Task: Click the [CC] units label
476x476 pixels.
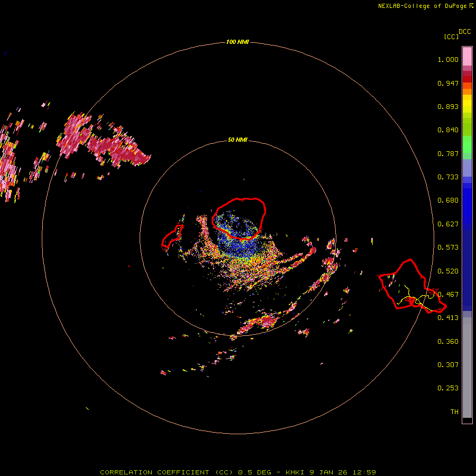Action: point(451,36)
